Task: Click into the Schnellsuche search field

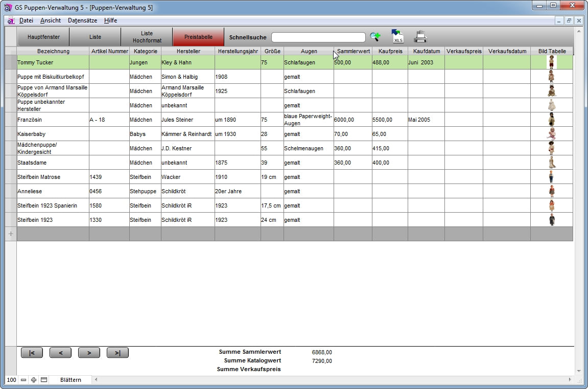Action: pos(318,37)
